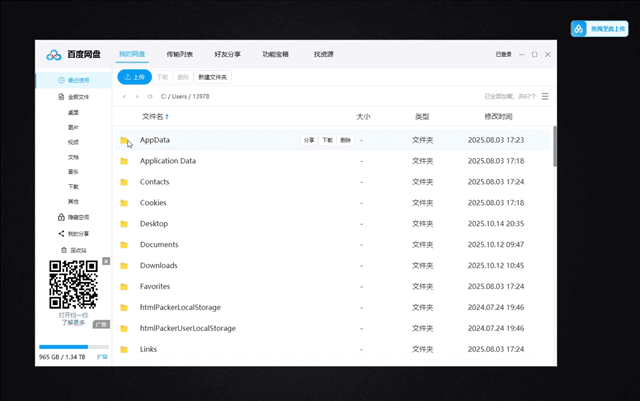Click the Baidu Netdisk cloud logo
This screenshot has height=401, width=640.
click(x=53, y=54)
